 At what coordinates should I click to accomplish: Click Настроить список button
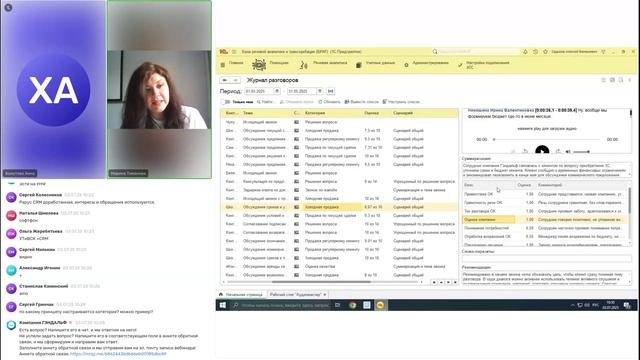pyautogui.click(x=401, y=102)
